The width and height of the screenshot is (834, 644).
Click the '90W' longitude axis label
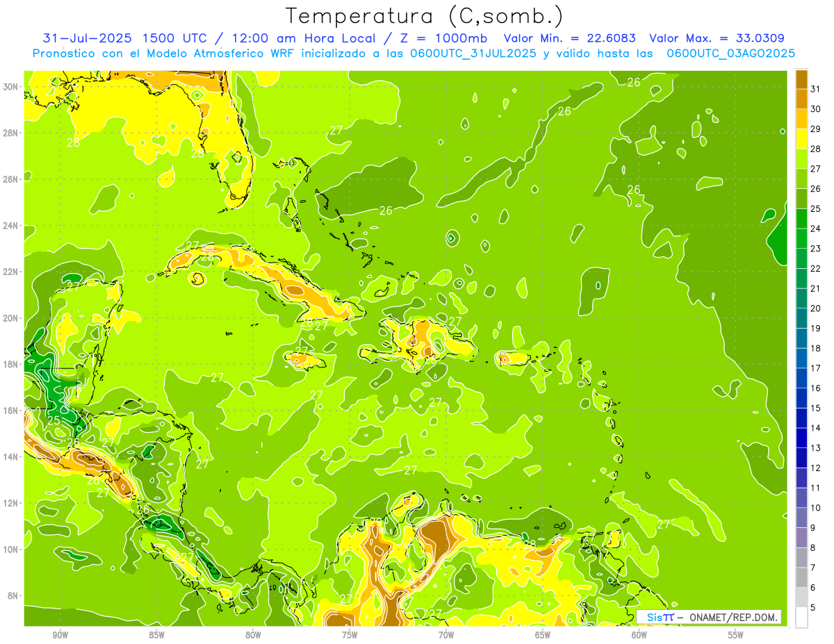[60, 635]
